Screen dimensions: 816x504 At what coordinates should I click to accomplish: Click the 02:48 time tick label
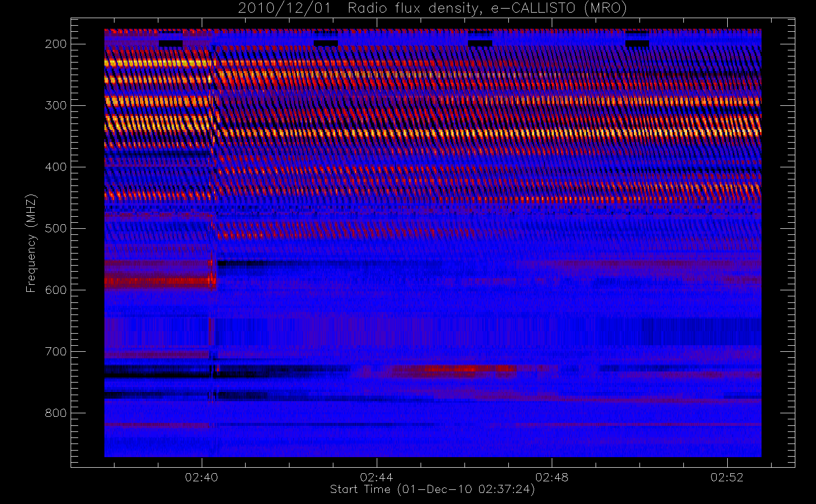tap(552, 477)
